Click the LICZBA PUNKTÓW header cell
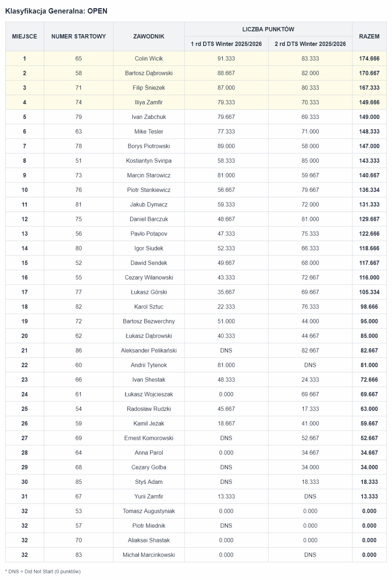The width and height of the screenshot is (392, 580). (268, 29)
